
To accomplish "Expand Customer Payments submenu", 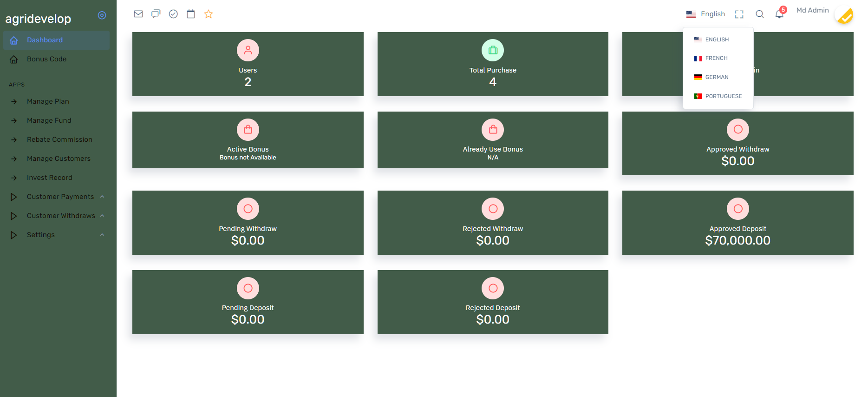I will coord(60,197).
